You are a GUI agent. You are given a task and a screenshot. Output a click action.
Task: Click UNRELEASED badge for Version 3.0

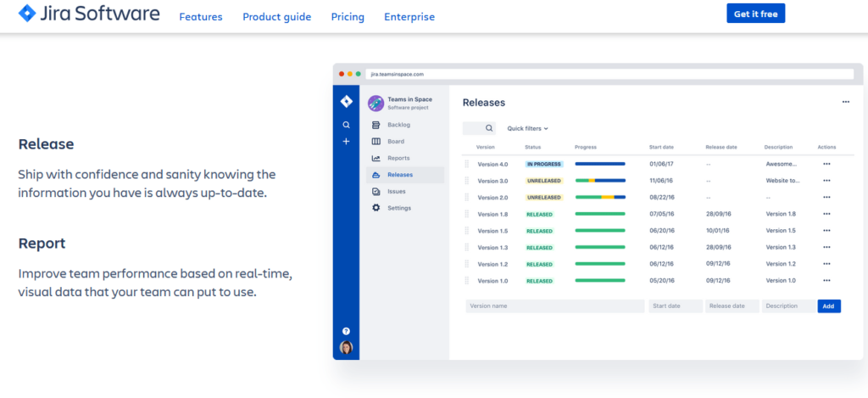click(x=544, y=181)
